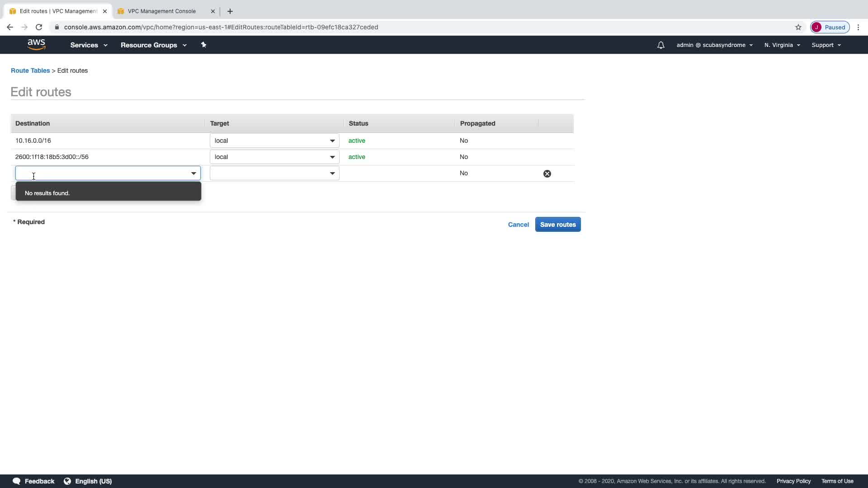Viewport: 868px width, 488px height.
Task: Click the pin shortcut icon in navbar
Action: [203, 45]
